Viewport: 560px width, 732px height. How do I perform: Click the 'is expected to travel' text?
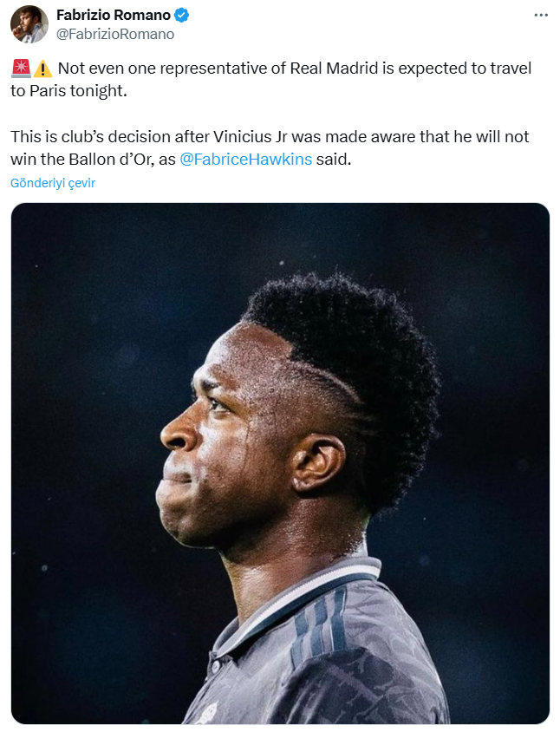459,68
